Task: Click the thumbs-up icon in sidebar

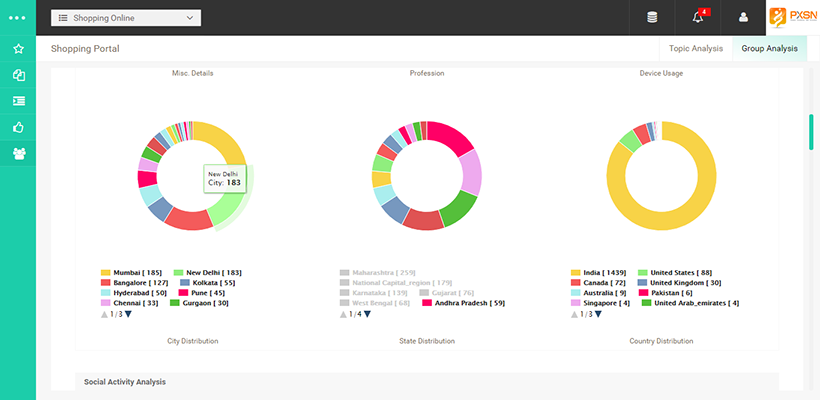Action: point(17,127)
